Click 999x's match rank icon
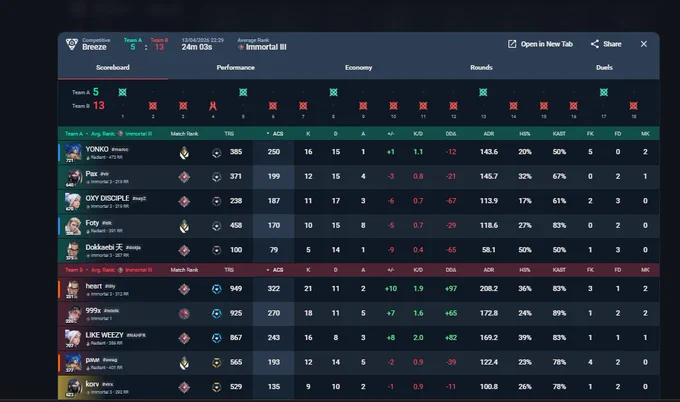This screenshot has height=402, width=680. coord(184,314)
